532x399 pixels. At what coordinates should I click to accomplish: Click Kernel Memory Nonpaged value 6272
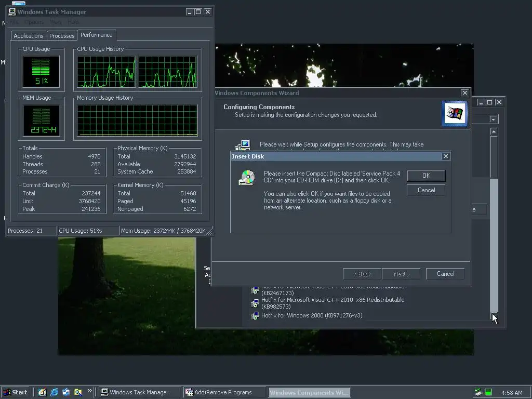[x=190, y=209]
